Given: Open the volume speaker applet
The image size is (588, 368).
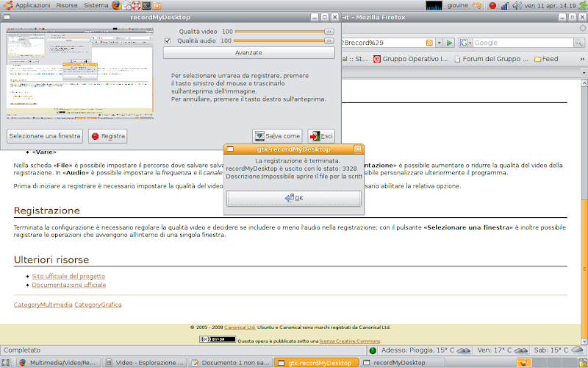Looking at the screenshot, I should (x=517, y=5).
